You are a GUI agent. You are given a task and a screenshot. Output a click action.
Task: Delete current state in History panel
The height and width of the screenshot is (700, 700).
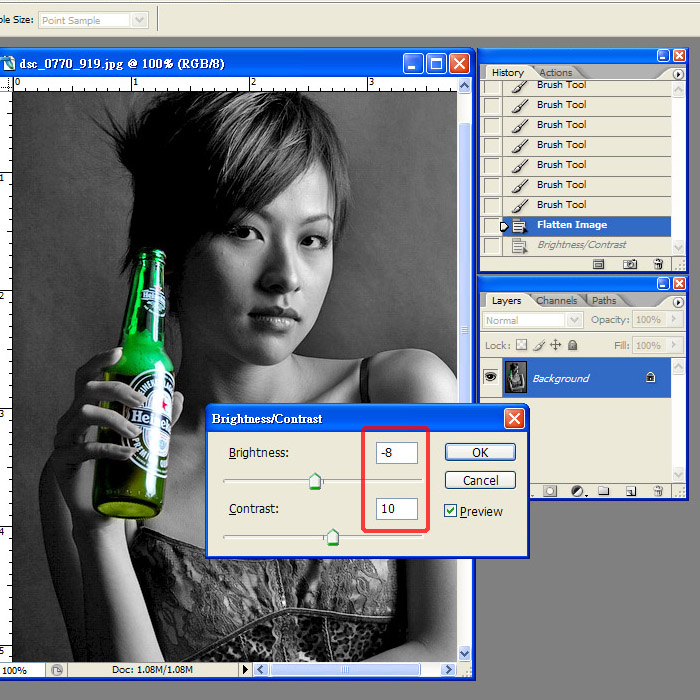(x=658, y=264)
